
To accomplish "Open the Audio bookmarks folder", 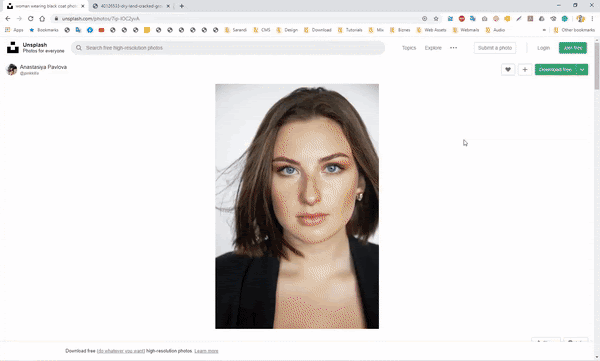I will coord(496,30).
